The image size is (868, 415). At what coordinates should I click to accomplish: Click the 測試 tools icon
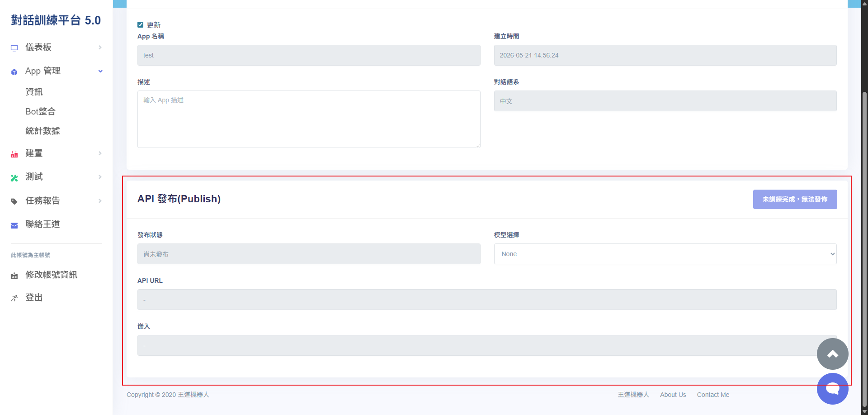pos(14,178)
